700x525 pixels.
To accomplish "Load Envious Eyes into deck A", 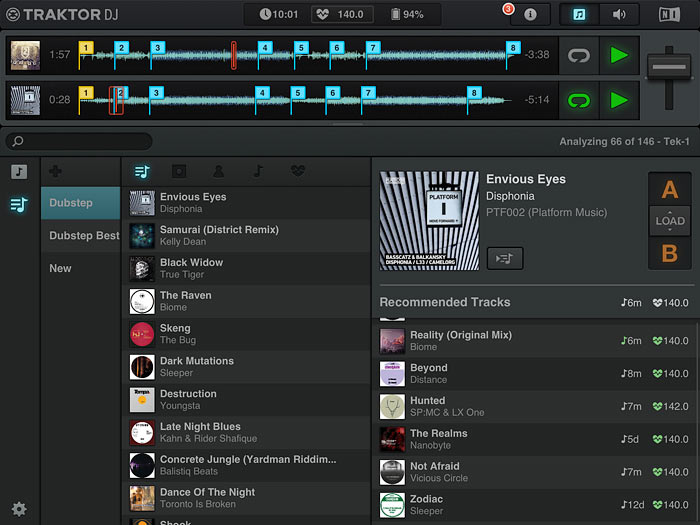I will [669, 191].
